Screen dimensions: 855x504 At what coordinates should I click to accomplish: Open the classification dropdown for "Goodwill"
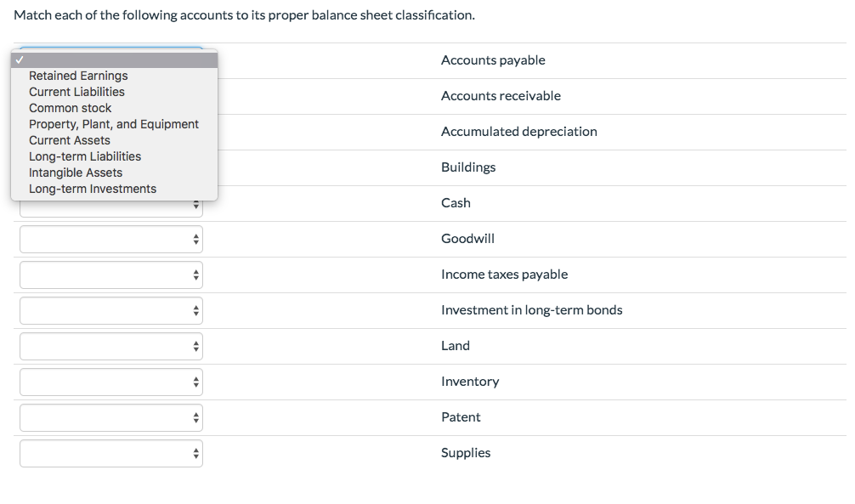[110, 239]
